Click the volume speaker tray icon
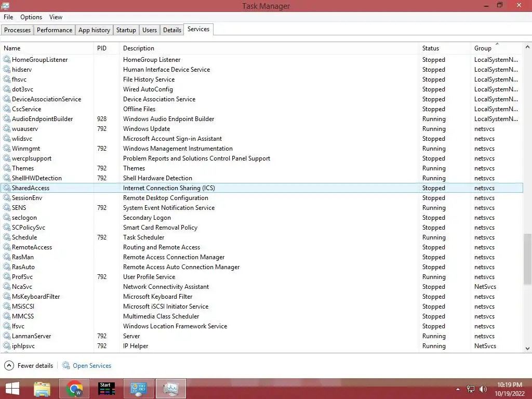The image size is (532, 399). (x=483, y=389)
